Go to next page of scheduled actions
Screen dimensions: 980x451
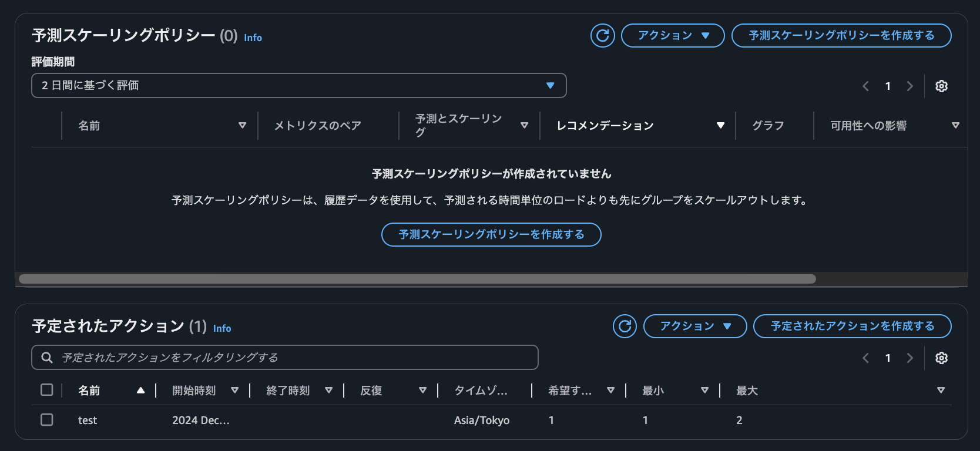(910, 358)
